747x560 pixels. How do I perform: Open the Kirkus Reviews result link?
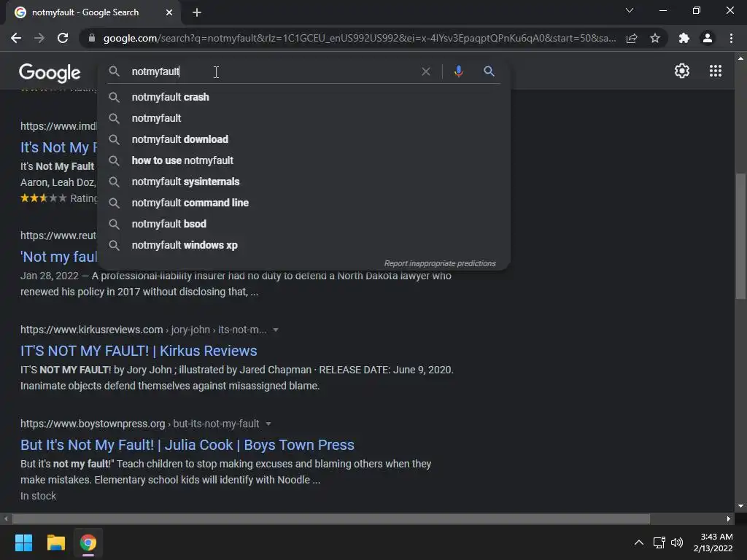click(x=139, y=351)
